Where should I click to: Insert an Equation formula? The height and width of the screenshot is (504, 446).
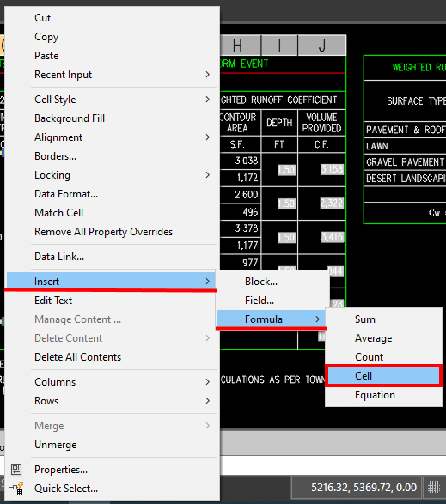383,395
